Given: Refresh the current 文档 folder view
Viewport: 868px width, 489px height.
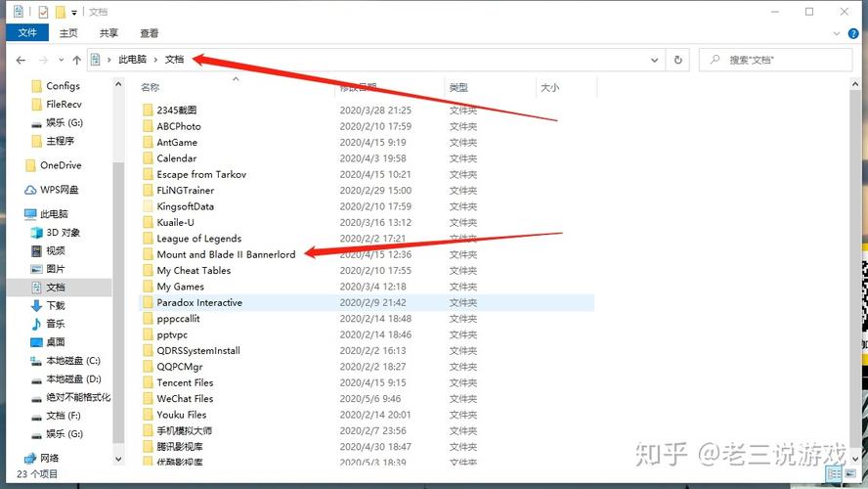Looking at the screenshot, I should (x=678, y=60).
